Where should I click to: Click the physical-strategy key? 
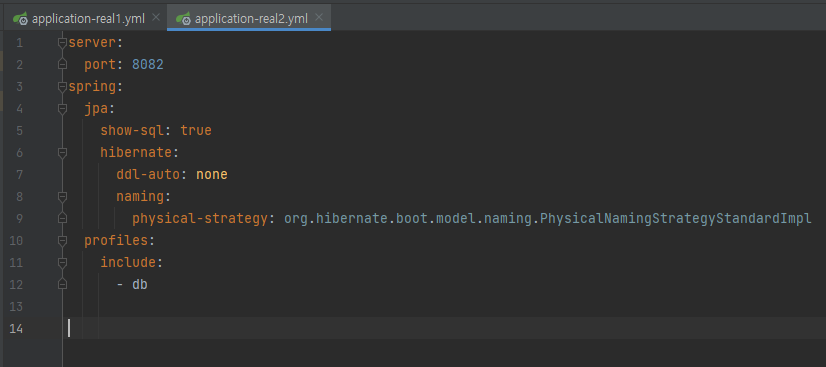(x=200, y=219)
